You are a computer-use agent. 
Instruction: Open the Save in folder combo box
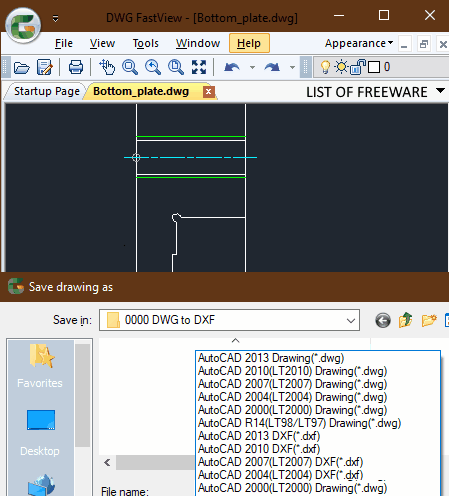229,320
